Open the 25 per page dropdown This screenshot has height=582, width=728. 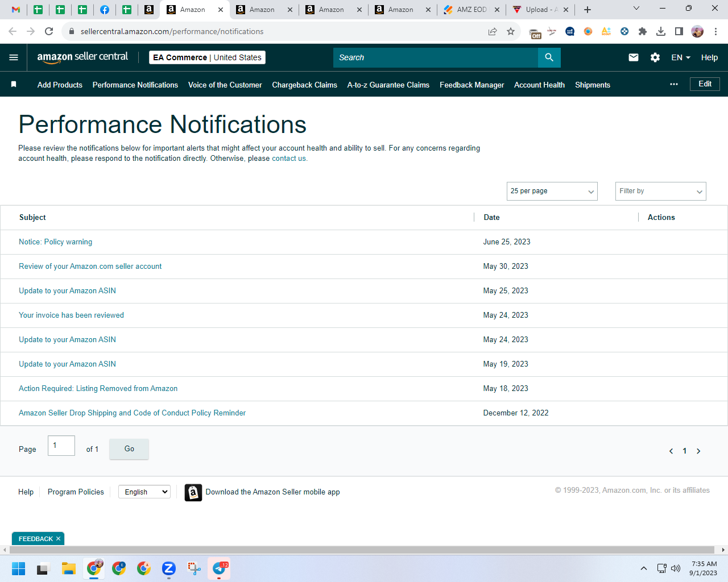tap(552, 191)
